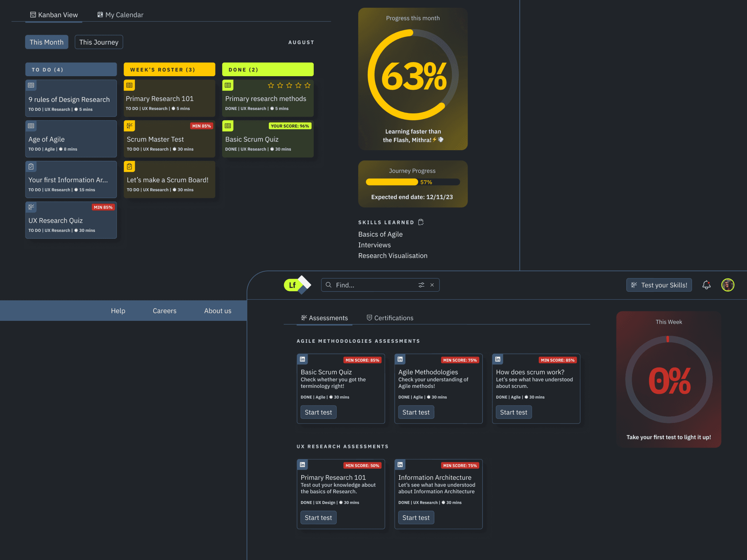This screenshot has height=560, width=747.
Task: Open the notifications bell icon
Action: click(706, 285)
